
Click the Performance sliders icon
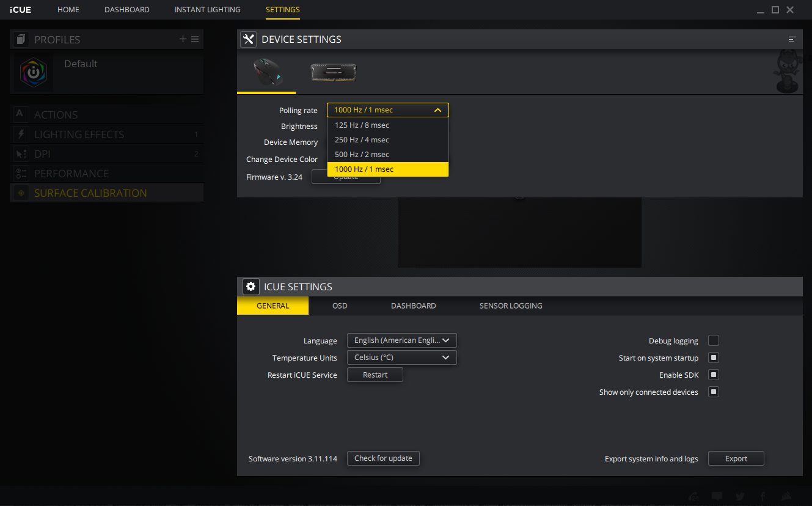21,173
